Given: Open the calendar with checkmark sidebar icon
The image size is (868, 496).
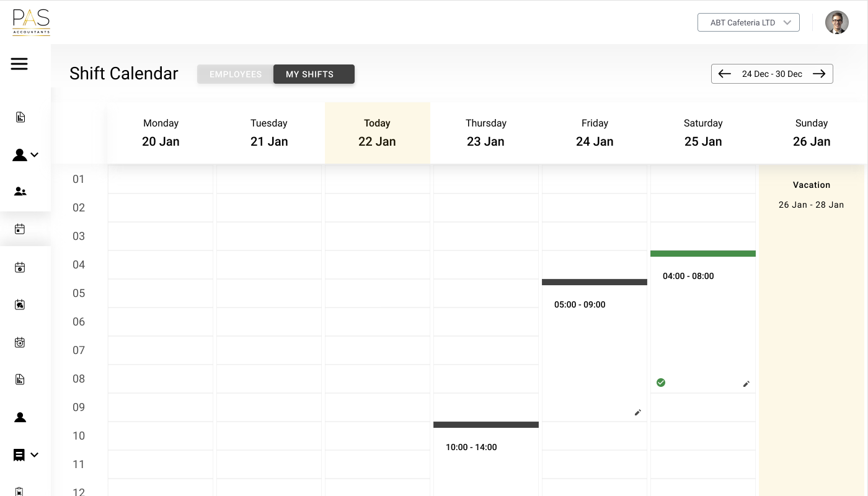Looking at the screenshot, I should pyautogui.click(x=20, y=267).
